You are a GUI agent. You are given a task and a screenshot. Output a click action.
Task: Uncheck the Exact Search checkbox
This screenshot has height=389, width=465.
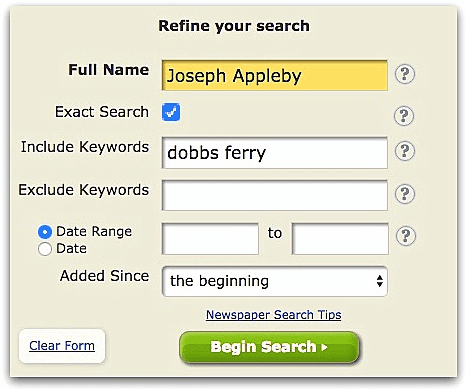(x=171, y=112)
